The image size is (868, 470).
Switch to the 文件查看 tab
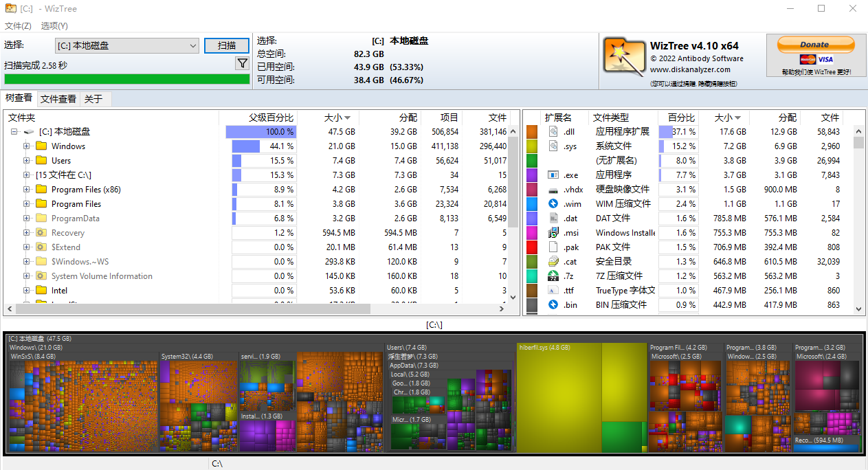[58, 98]
